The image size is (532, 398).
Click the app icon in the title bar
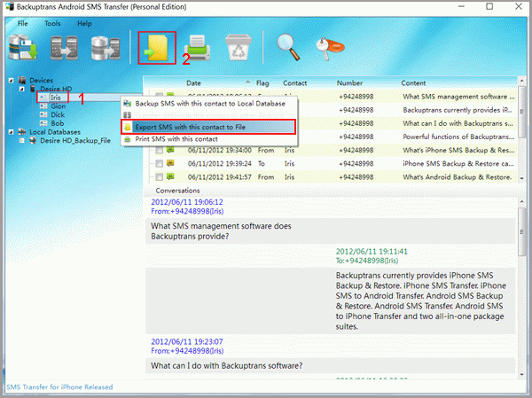[10, 7]
